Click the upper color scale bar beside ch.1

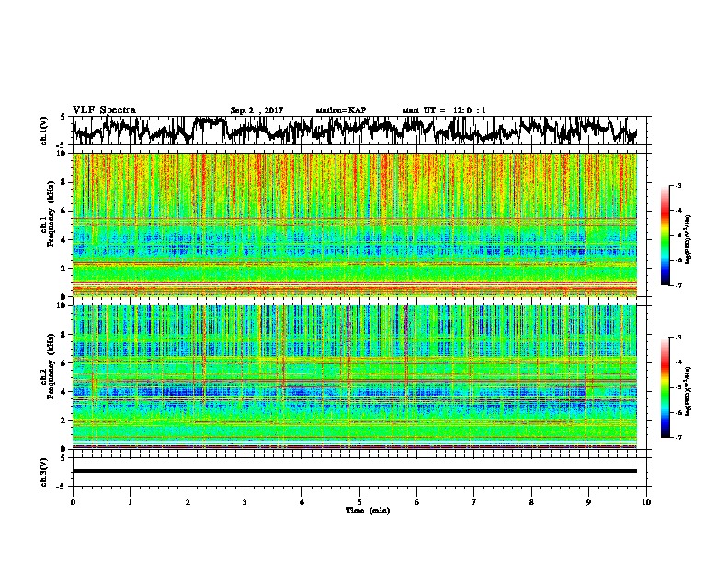(x=665, y=236)
